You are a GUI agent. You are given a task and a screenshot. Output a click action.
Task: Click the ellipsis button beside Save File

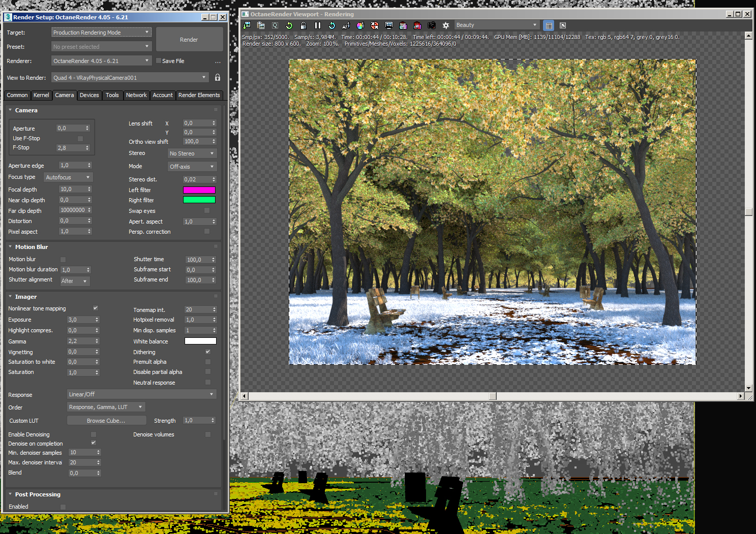point(218,61)
